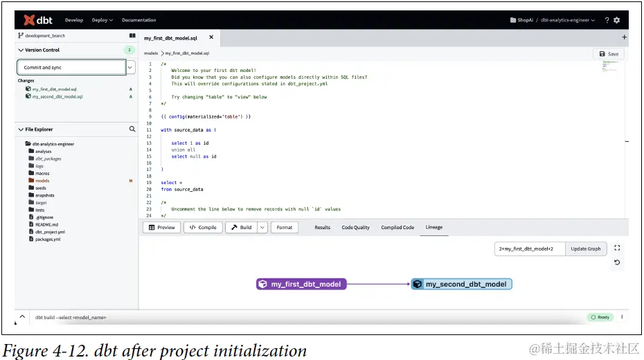Open the Develop menu

click(x=74, y=20)
